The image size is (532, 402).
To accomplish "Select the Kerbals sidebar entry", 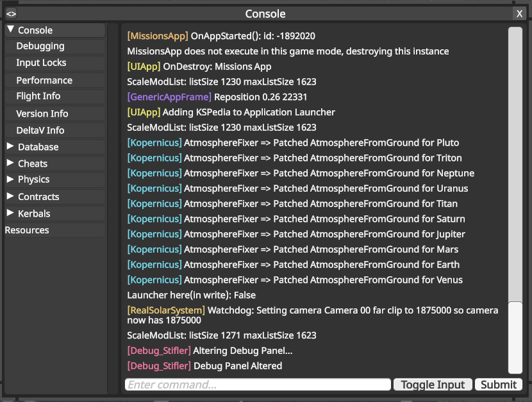I will 55,214.
